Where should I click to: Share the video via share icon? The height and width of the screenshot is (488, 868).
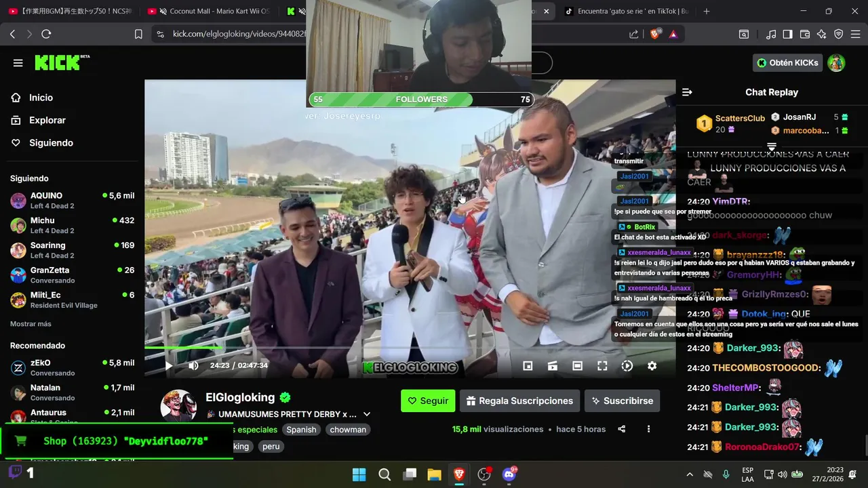(x=622, y=429)
